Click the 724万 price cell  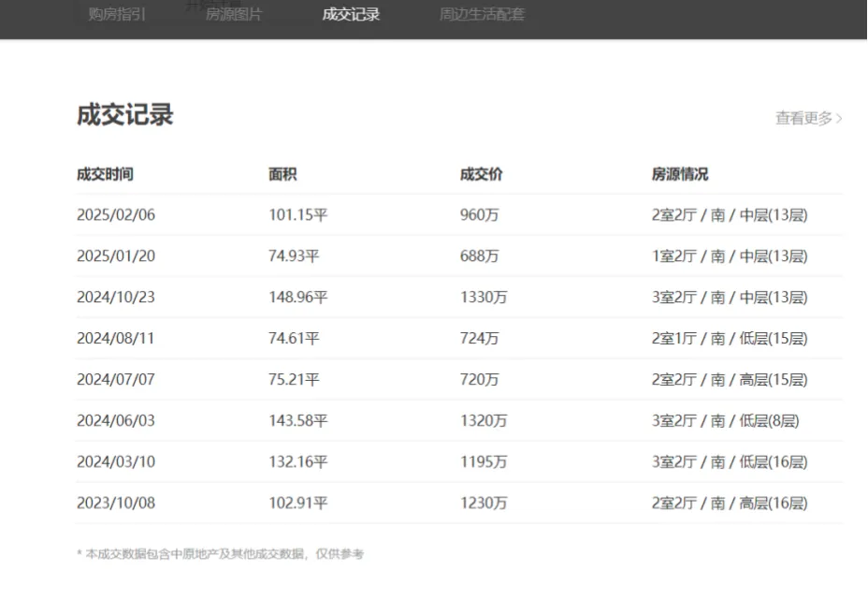[x=480, y=338]
